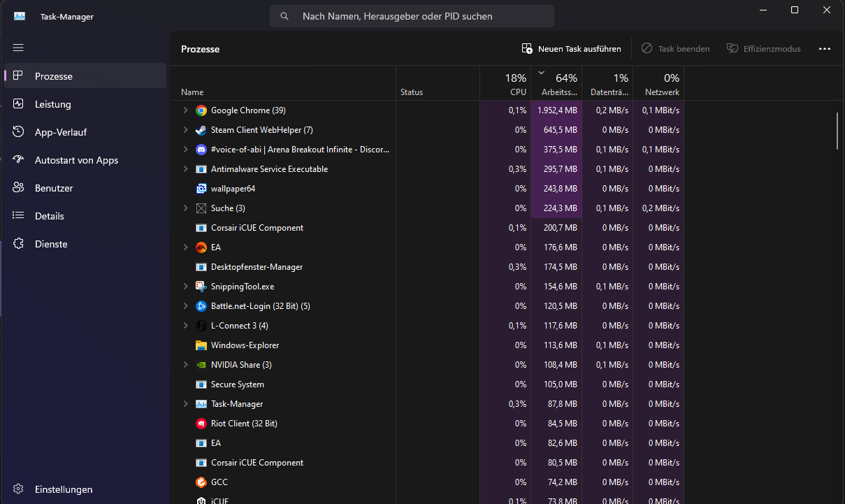Screen dimensions: 845x504
Task: Click the Windows-Explorer folder icon
Action: tap(201, 345)
